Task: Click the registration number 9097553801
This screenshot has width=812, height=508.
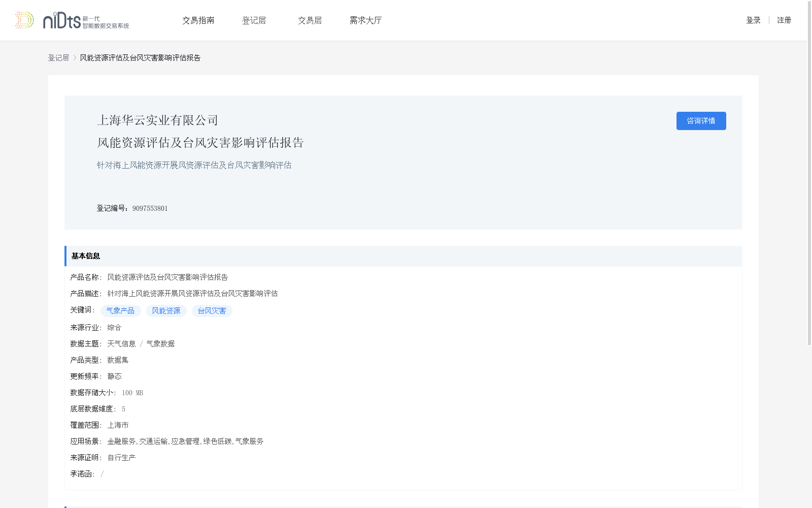Action: click(x=150, y=208)
